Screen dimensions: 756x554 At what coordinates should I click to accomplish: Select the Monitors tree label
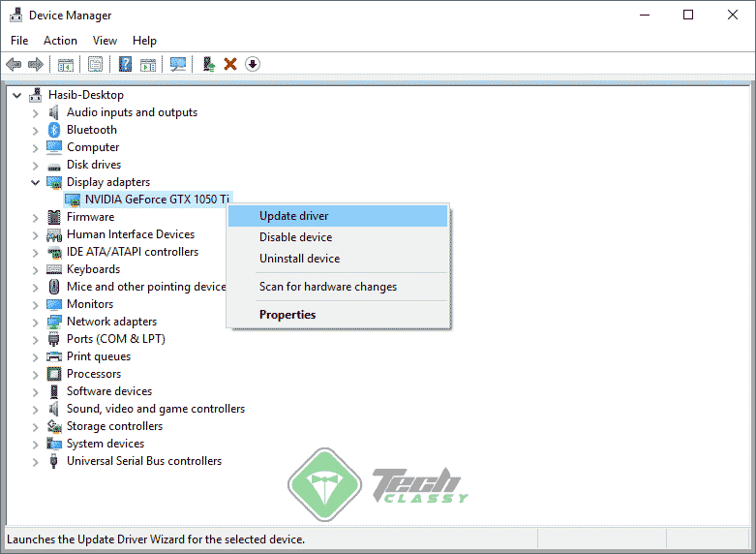pyautogui.click(x=90, y=304)
